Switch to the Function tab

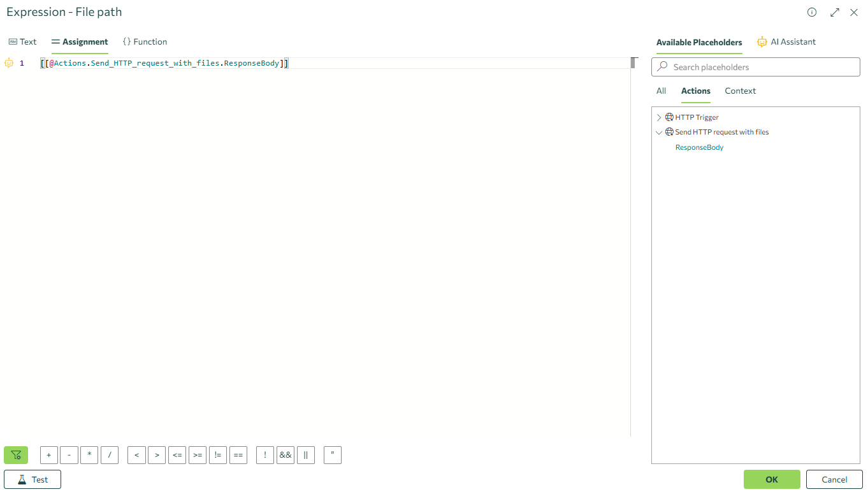pyautogui.click(x=145, y=41)
